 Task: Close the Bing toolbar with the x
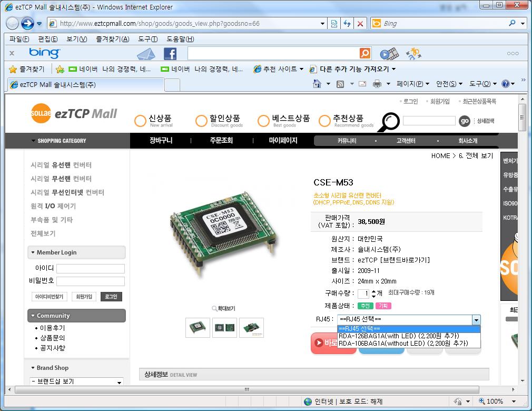12,53
